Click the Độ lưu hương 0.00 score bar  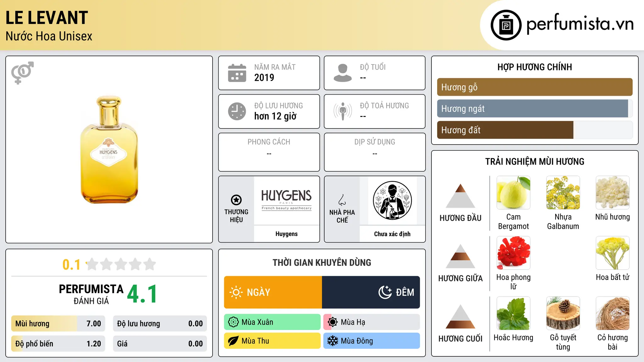pyautogui.click(x=160, y=324)
